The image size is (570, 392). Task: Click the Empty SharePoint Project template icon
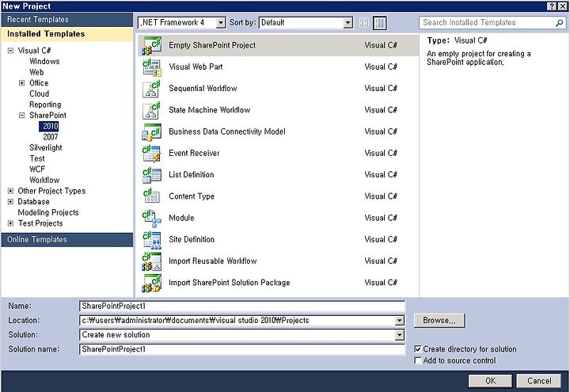click(151, 45)
